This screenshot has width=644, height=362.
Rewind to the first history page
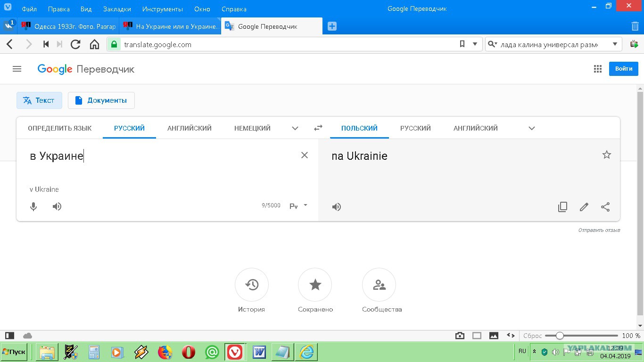click(x=46, y=44)
